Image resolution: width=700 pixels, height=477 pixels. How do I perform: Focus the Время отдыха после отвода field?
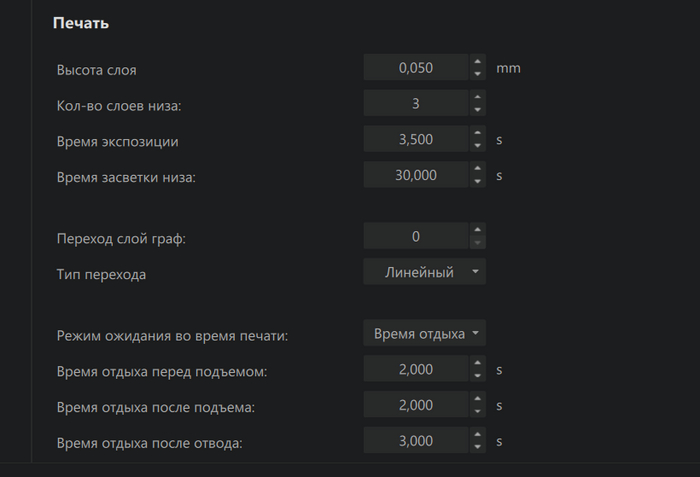(x=415, y=441)
